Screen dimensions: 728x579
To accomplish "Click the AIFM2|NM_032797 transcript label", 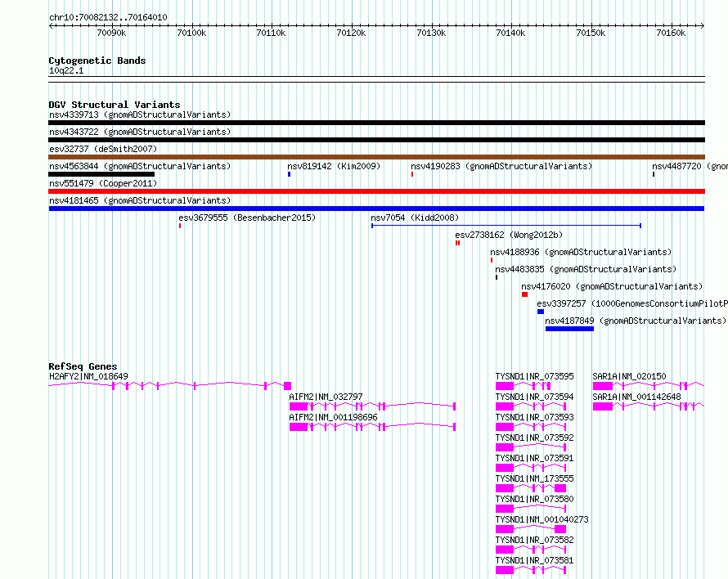I will tap(326, 397).
